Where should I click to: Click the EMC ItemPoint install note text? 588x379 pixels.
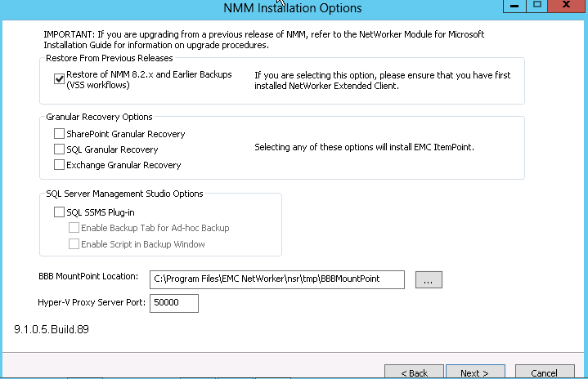364,147
